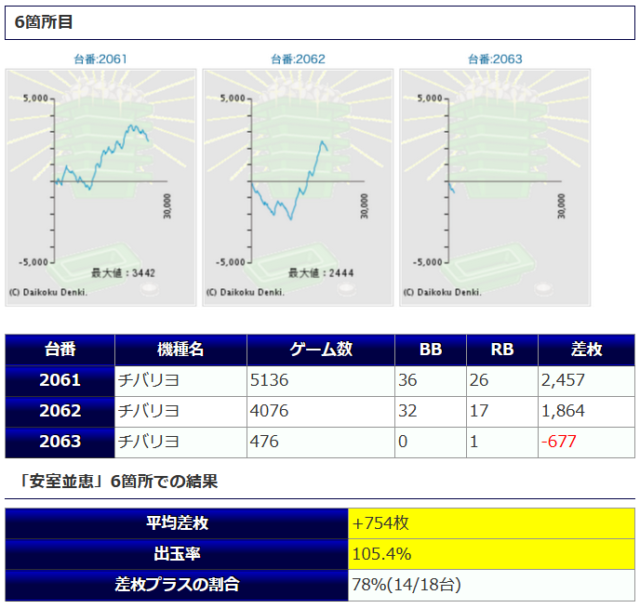Select the BB column header

(x=430, y=349)
